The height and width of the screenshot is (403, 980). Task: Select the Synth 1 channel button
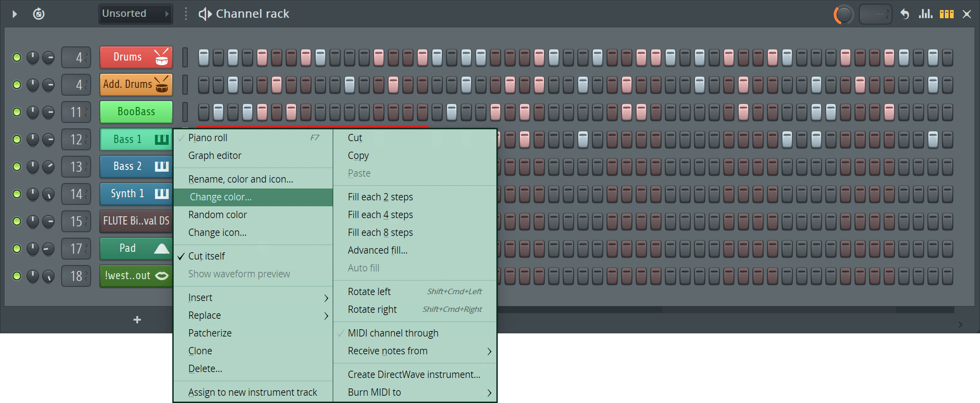tap(136, 194)
